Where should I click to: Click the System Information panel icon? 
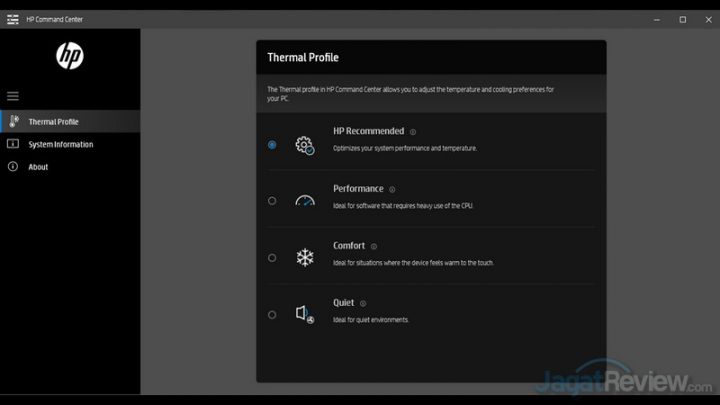tap(13, 144)
